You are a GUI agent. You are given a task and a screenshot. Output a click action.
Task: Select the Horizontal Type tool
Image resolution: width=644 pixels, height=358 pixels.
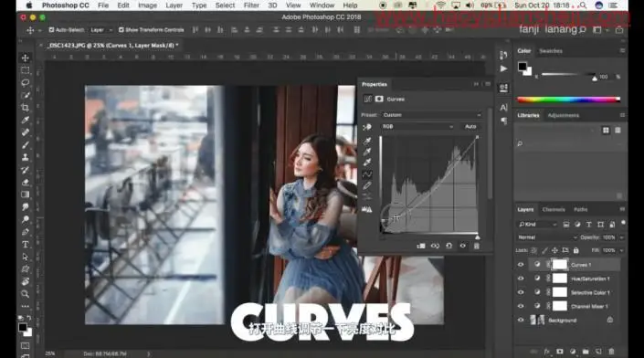pyautogui.click(x=26, y=244)
